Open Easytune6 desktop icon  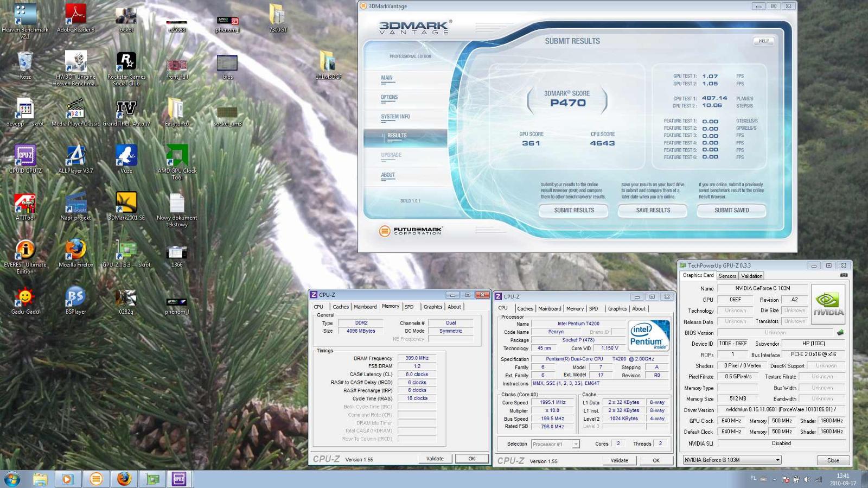coord(177,112)
